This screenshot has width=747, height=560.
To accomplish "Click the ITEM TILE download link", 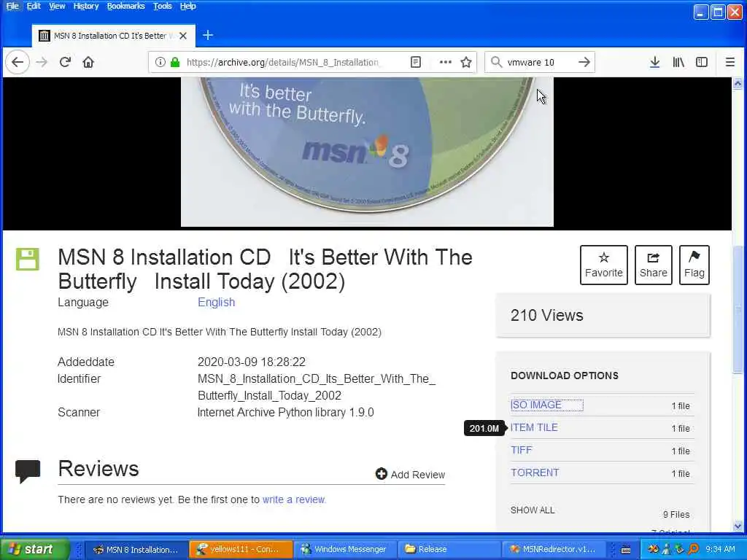I will (534, 427).
